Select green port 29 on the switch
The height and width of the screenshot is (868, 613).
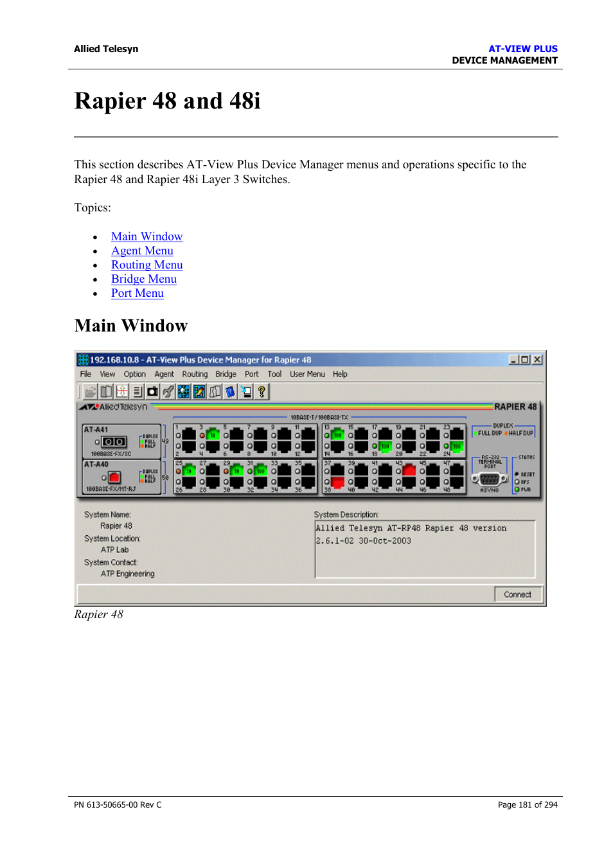tap(236, 471)
